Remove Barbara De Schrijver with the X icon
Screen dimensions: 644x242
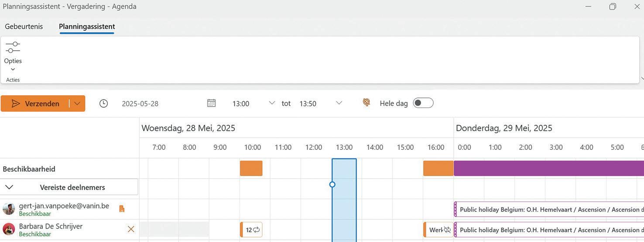coord(131,229)
